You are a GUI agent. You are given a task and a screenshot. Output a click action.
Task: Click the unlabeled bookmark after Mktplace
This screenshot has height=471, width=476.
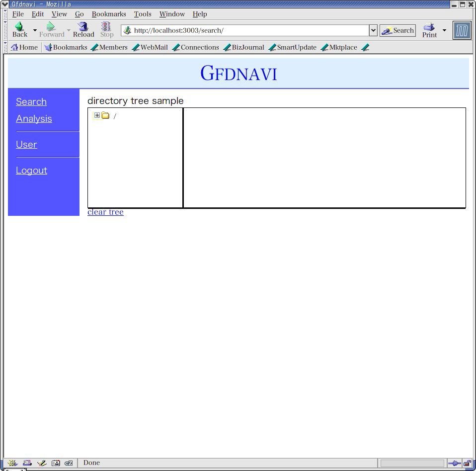click(366, 47)
